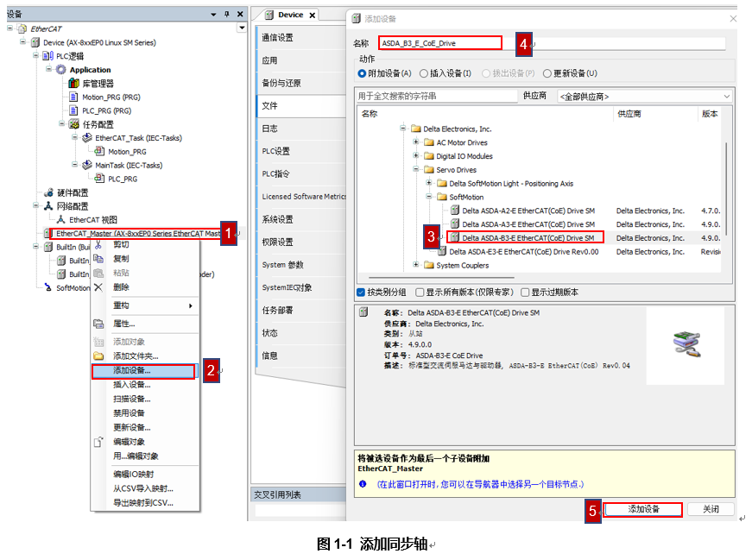Switch to the PLC设置 tab
Image resolution: width=752 pixels, height=560 pixels.
click(300, 151)
